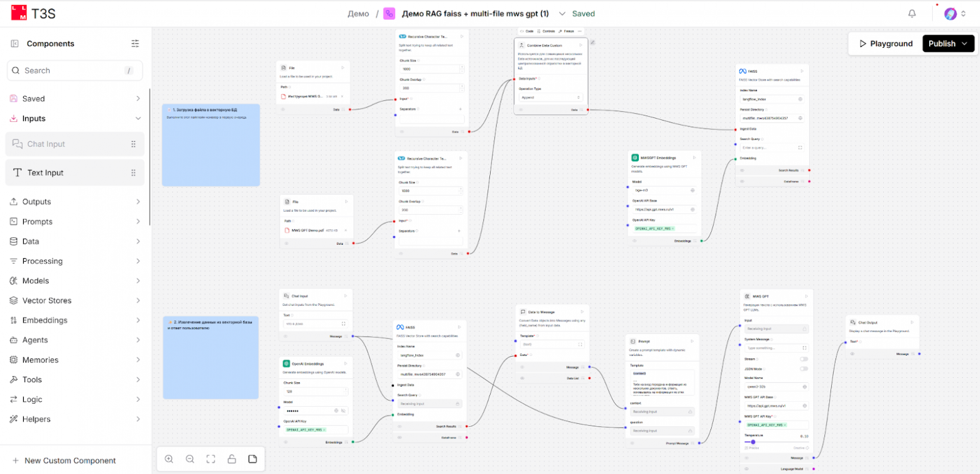Open the flow name dropdown chevron
This screenshot has height=474, width=980.
point(562,14)
